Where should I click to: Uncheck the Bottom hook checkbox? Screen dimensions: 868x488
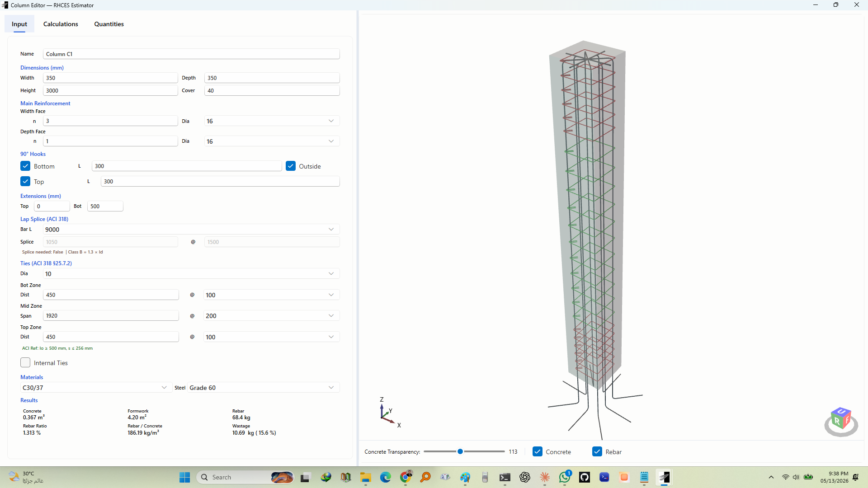25,166
